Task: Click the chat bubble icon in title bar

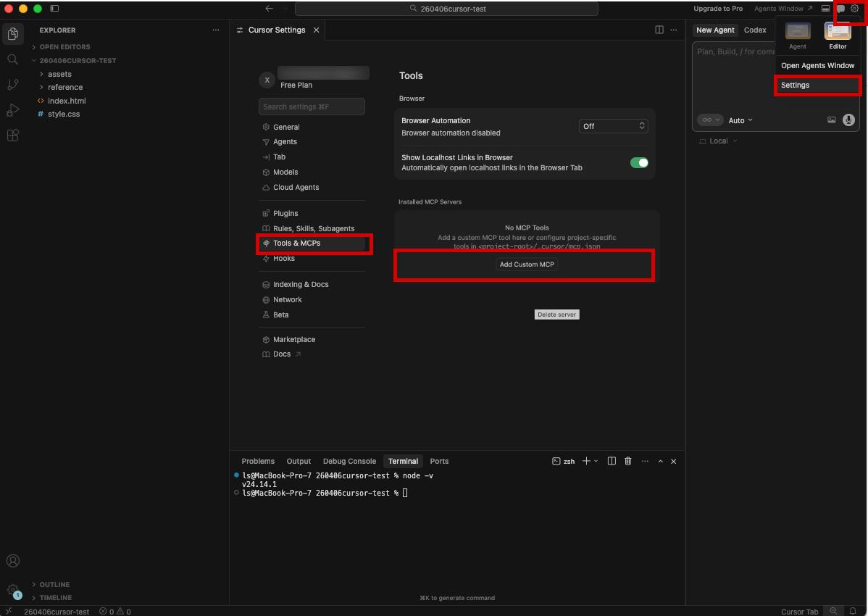Action: [840, 8]
